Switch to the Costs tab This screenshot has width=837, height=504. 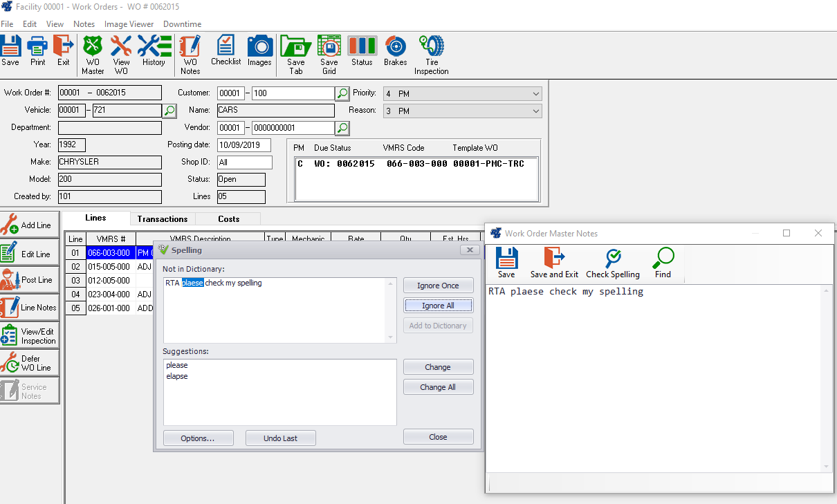228,219
